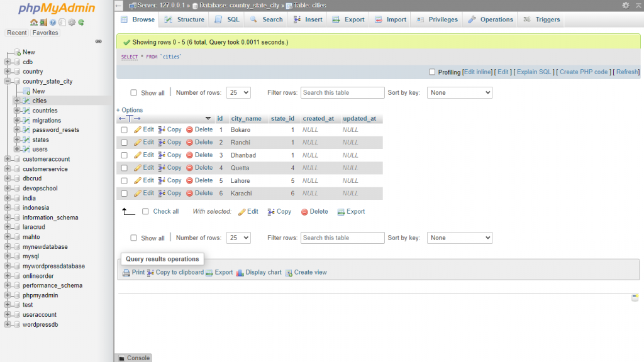Open navigation panel settings gear icon
This screenshot has width=644, height=362.
coord(72,23)
